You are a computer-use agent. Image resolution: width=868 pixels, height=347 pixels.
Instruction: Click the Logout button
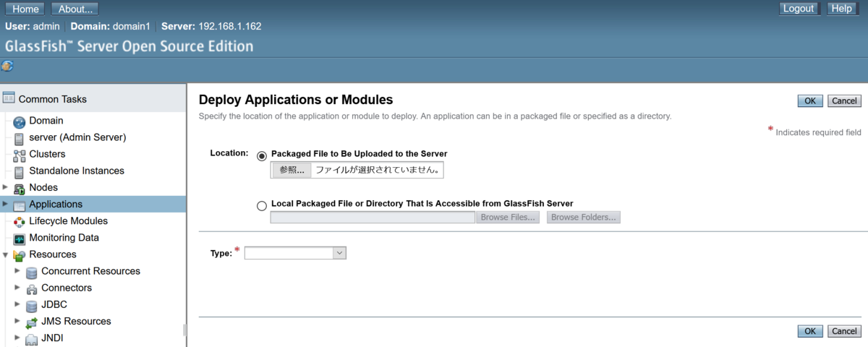tap(799, 9)
